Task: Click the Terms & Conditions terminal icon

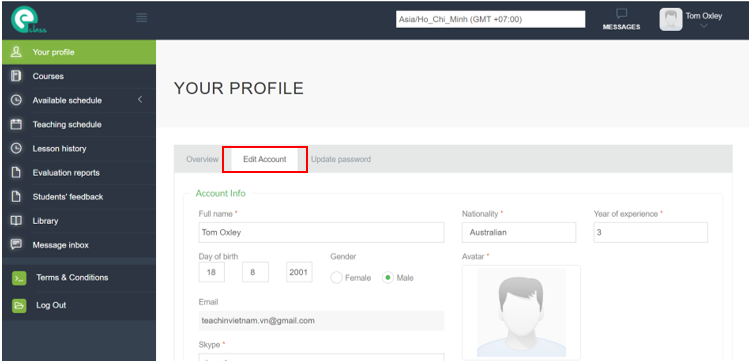Action: 19,278
